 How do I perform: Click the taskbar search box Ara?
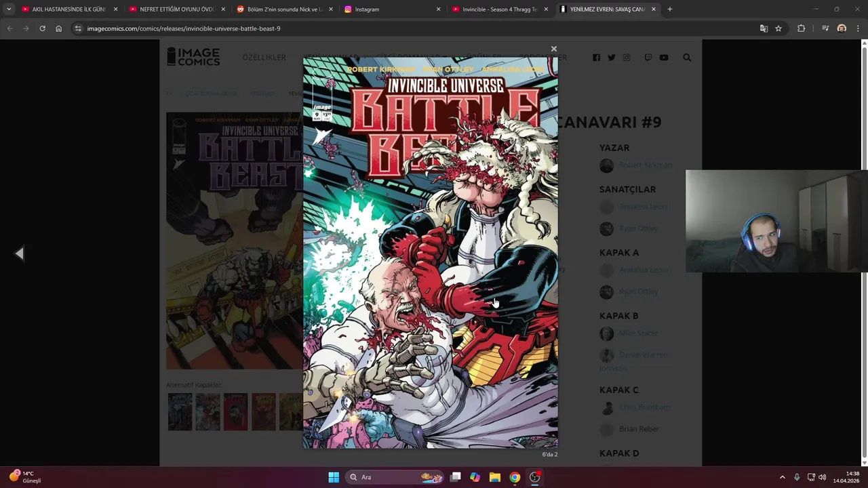tap(396, 477)
